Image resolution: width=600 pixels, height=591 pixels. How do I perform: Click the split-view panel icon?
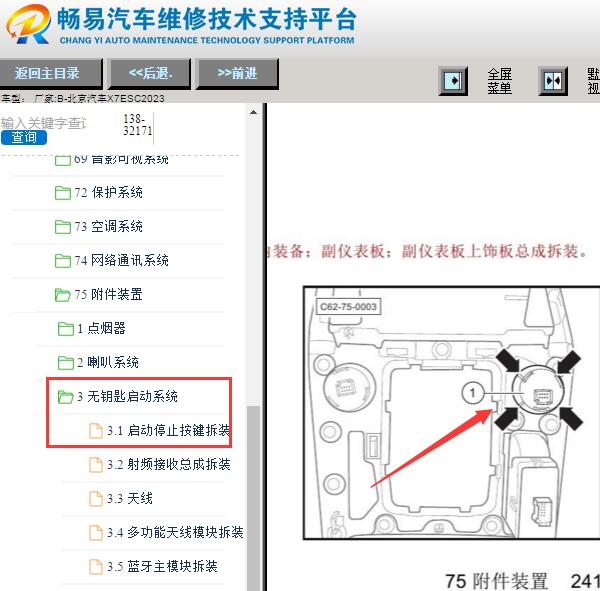pos(553,81)
